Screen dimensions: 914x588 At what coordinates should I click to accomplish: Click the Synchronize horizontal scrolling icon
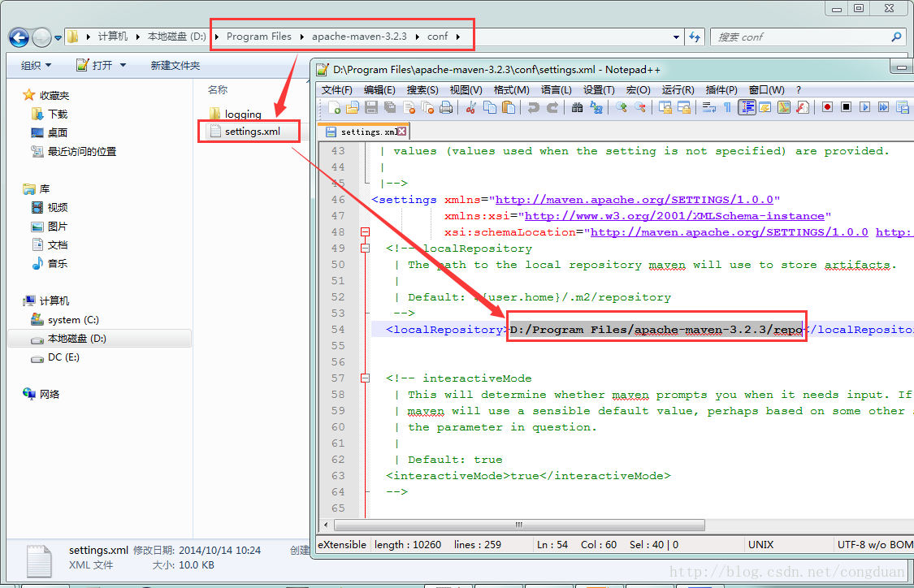(x=684, y=107)
